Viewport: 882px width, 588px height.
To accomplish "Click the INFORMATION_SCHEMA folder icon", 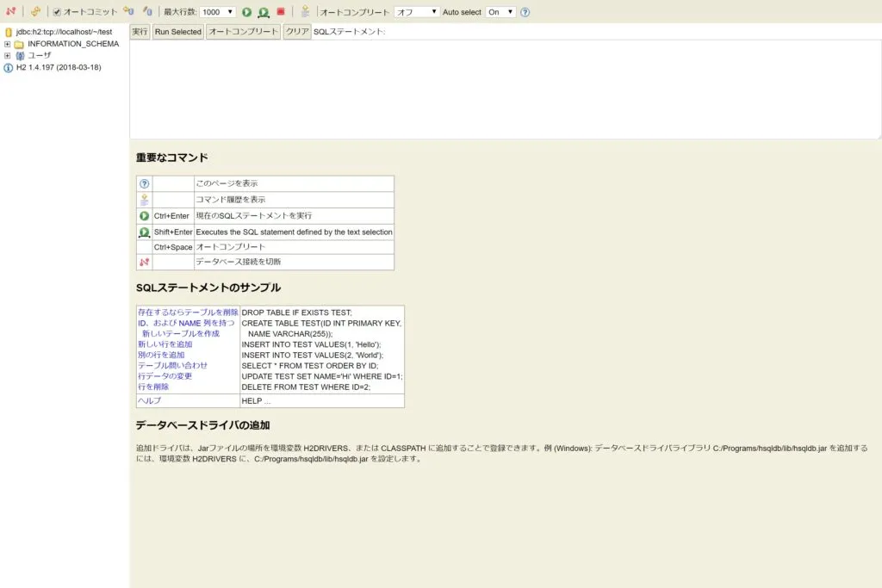I will pos(19,44).
